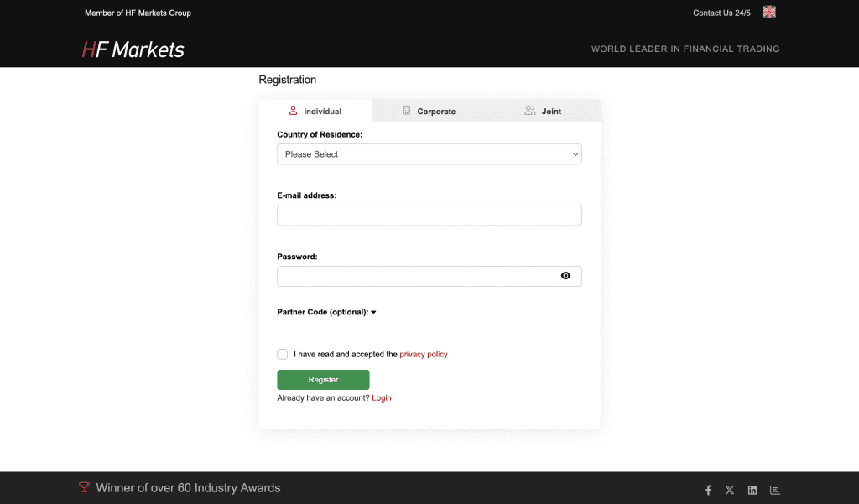Open the X (Twitter) icon in footer
Screen dimensions: 859x504
730,491
